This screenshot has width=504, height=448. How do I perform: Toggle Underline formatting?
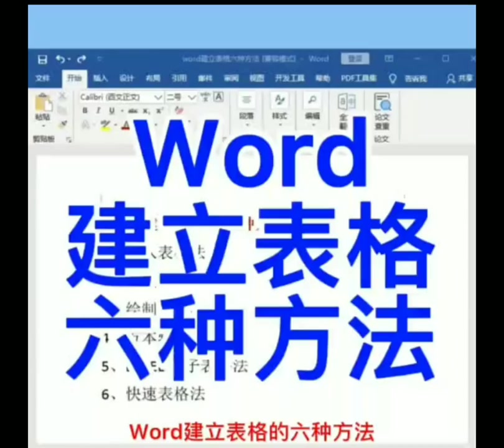tap(112, 111)
